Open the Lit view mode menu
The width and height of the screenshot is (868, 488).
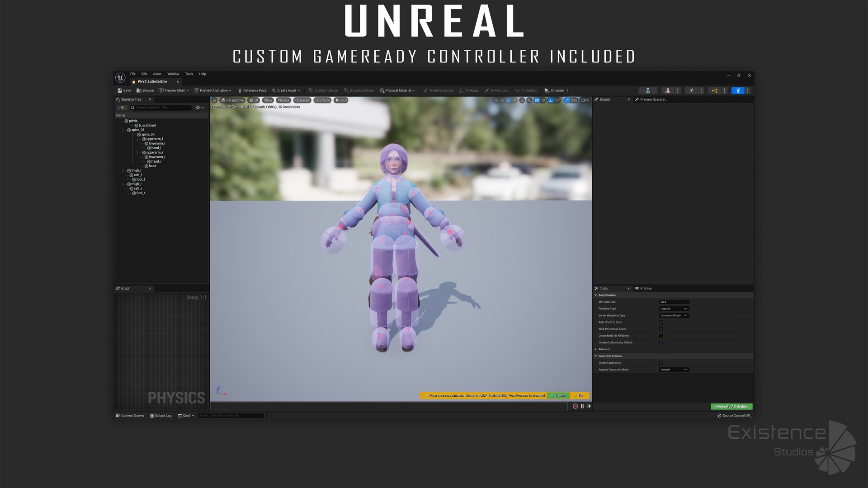pos(254,100)
